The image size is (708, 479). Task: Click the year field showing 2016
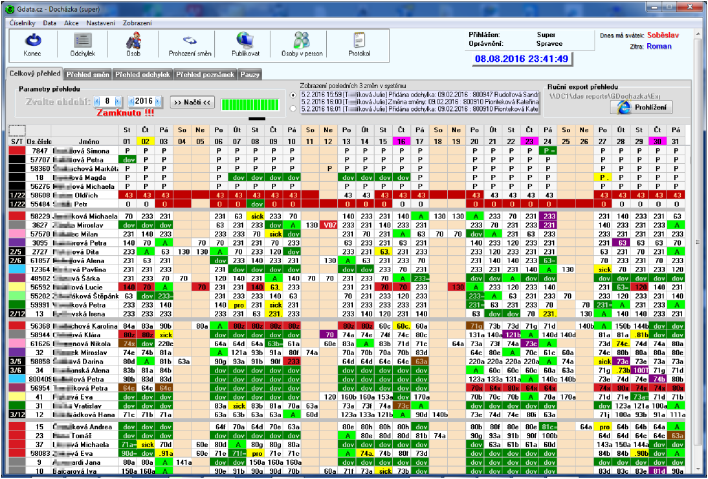pyautogui.click(x=145, y=102)
